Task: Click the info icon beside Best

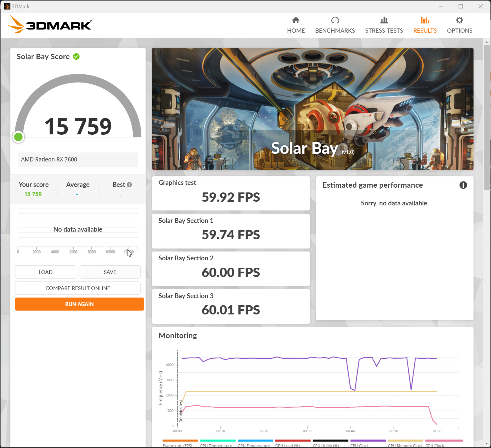Action: (x=129, y=185)
